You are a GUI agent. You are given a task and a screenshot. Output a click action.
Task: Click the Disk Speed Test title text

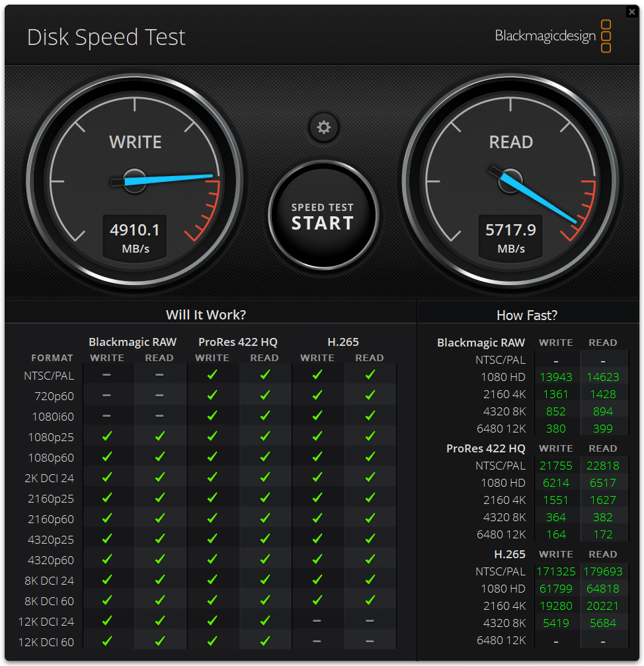(106, 38)
